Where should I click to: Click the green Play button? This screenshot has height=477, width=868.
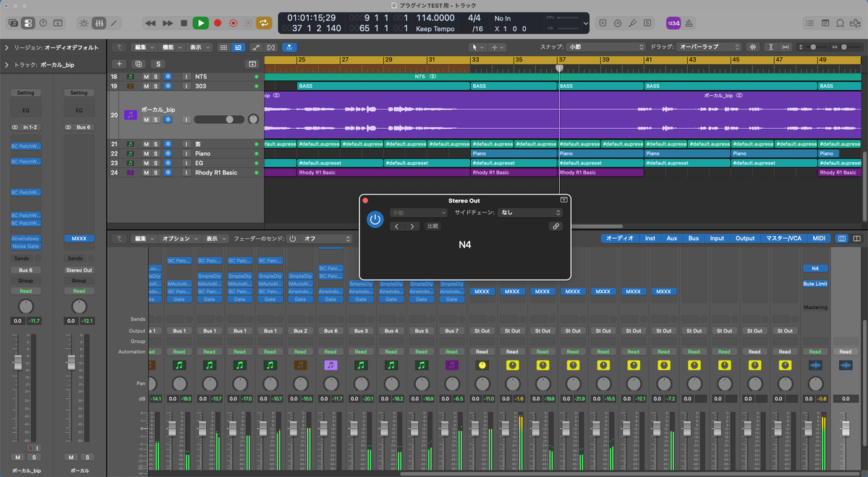(201, 23)
